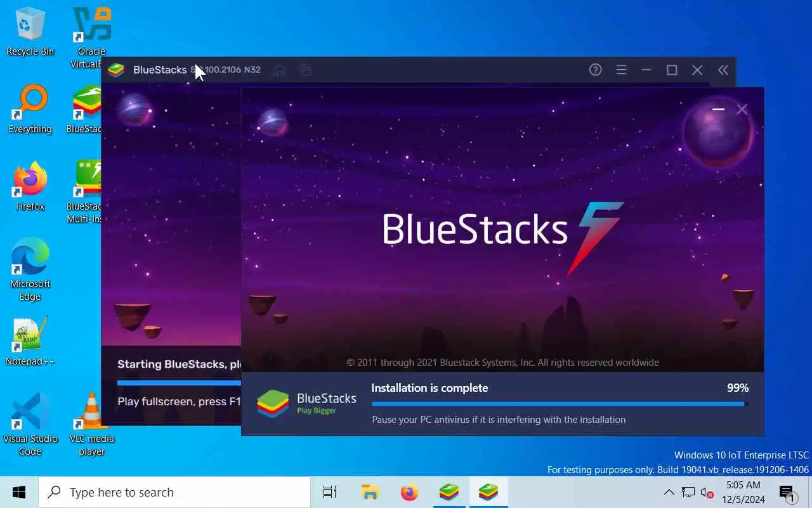The width and height of the screenshot is (812, 508).
Task: Switch to second BlueStacks taskbar button
Action: [488, 492]
